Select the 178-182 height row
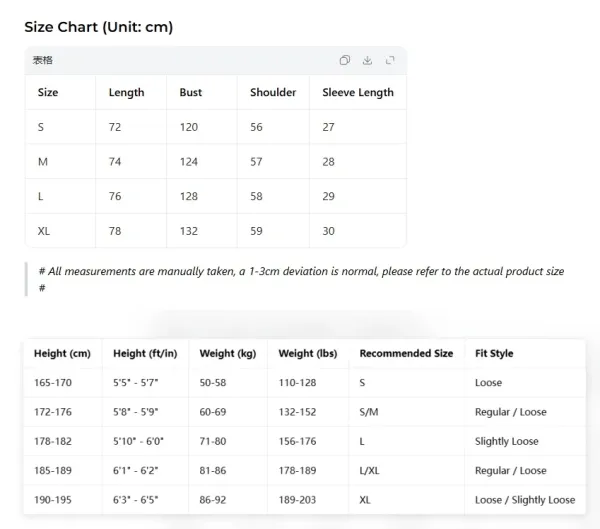 (305, 441)
